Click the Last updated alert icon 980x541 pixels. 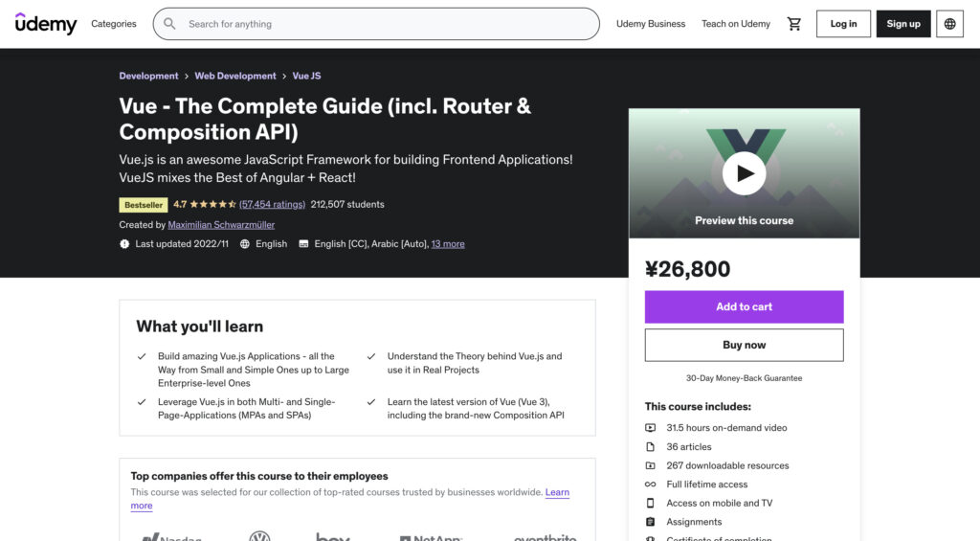click(124, 244)
